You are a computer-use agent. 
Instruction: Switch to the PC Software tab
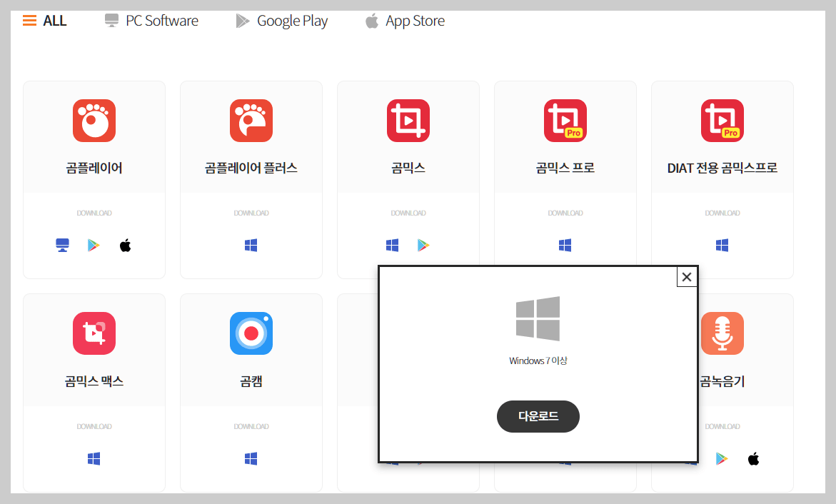click(x=151, y=21)
